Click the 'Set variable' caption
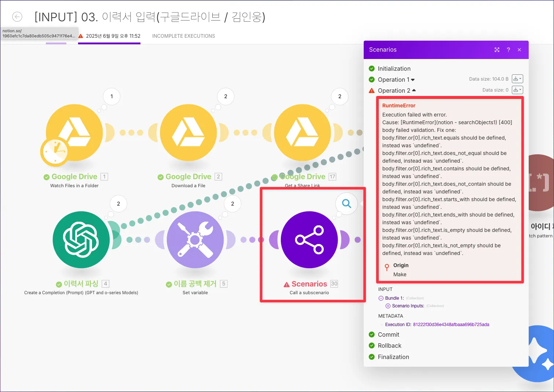 point(195,293)
